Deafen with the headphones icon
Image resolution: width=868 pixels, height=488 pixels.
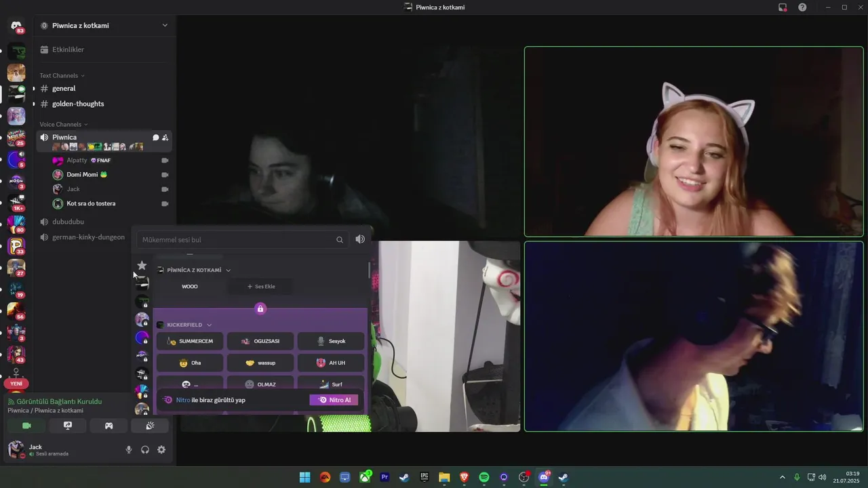pyautogui.click(x=145, y=449)
